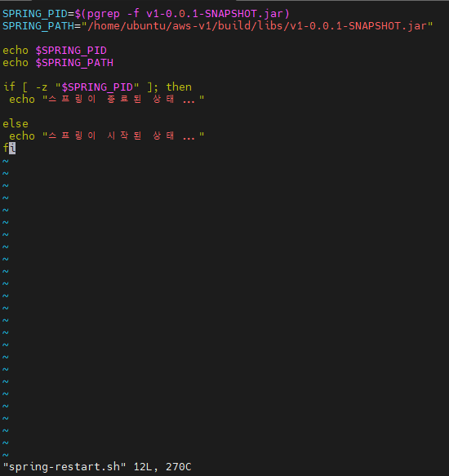Click the -f flag of pgrep
Screen dimensions: 449x476
click(133, 14)
